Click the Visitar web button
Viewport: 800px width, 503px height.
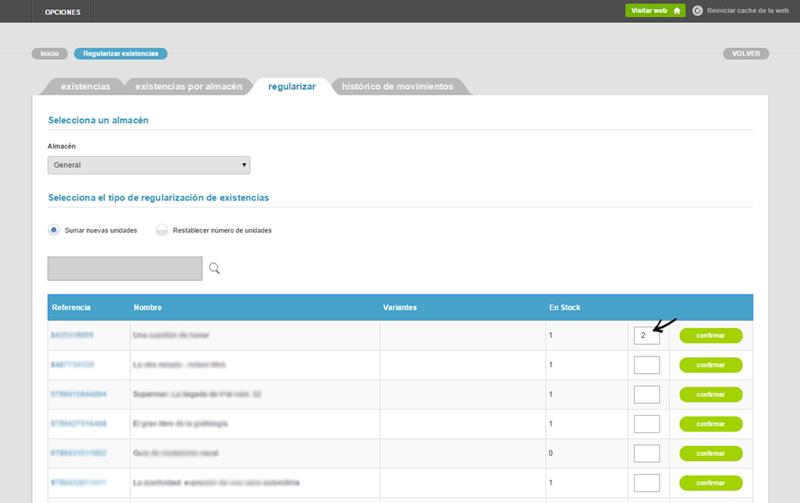(655, 11)
